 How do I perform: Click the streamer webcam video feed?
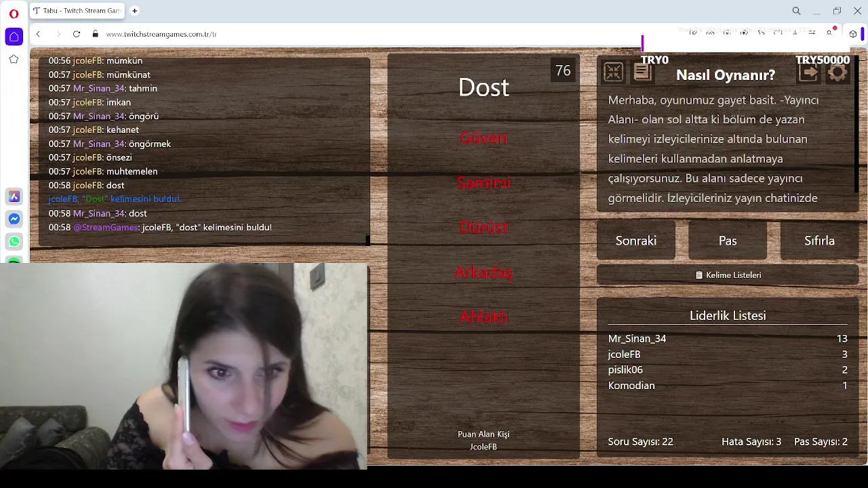click(184, 366)
